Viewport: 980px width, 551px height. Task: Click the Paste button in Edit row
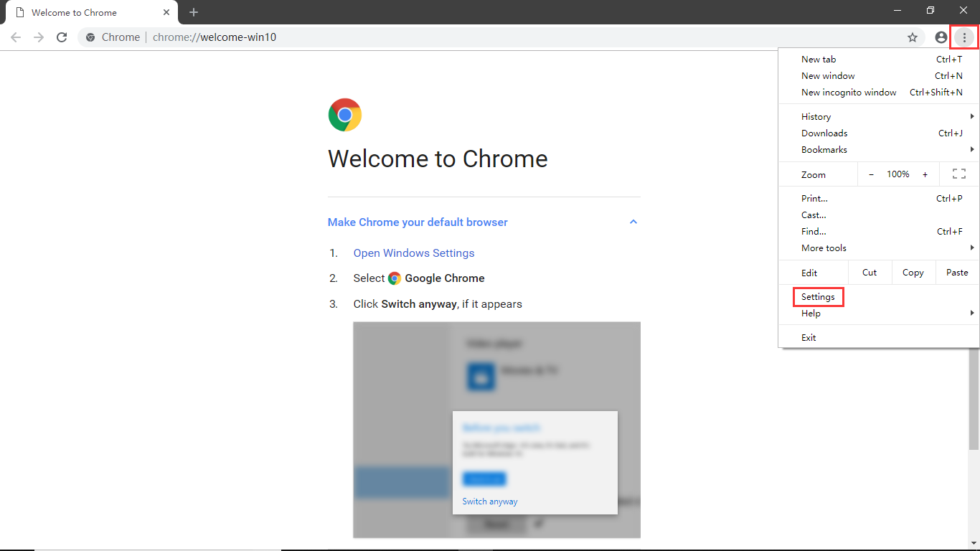point(957,273)
